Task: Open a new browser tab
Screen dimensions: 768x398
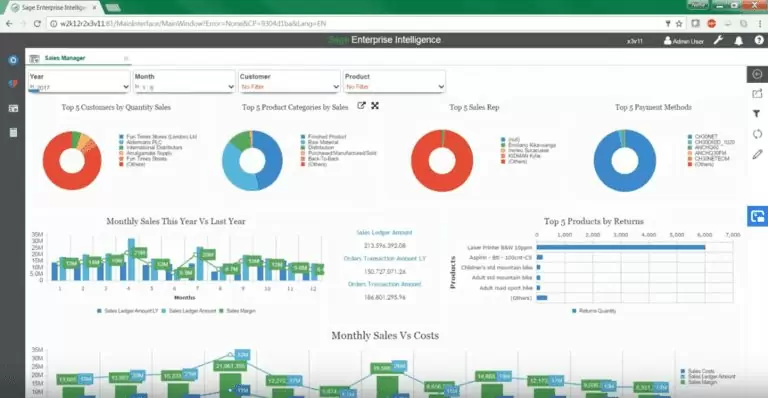Action: [x=113, y=8]
